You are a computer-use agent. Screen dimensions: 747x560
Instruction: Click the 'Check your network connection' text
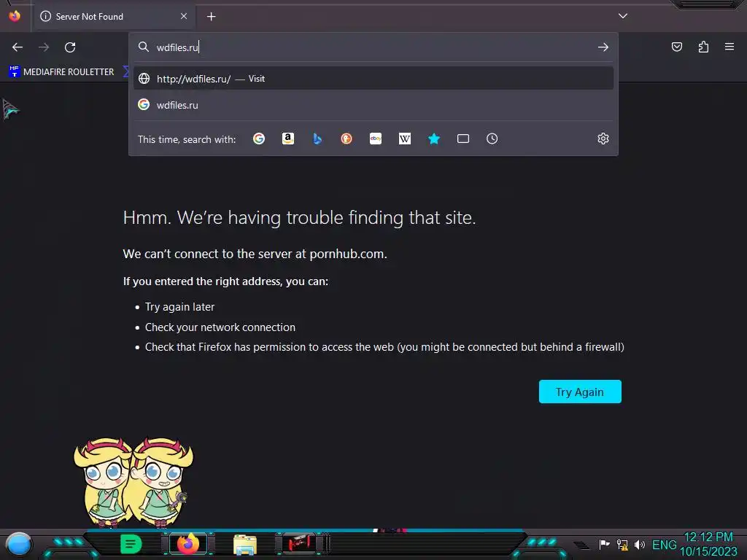pyautogui.click(x=220, y=327)
